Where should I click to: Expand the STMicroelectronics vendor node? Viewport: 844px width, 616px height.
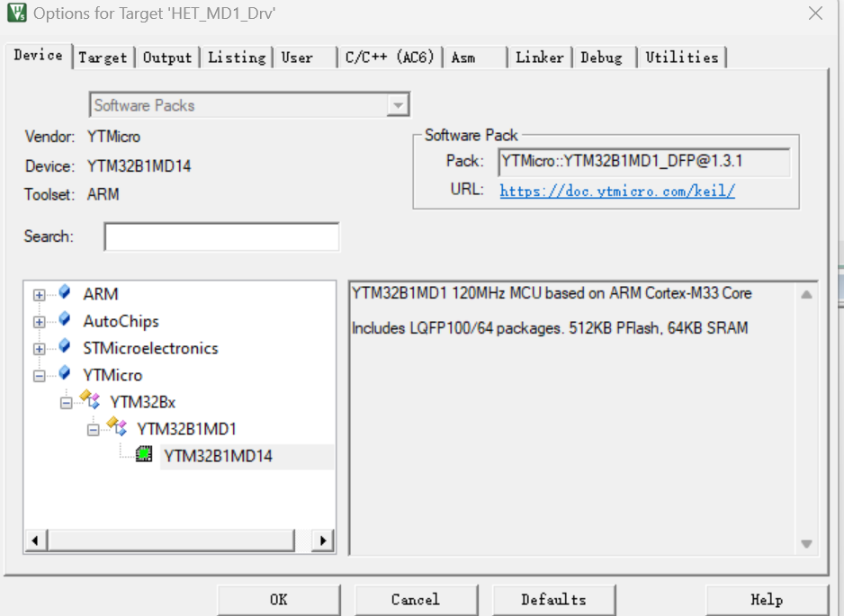pos(39,349)
